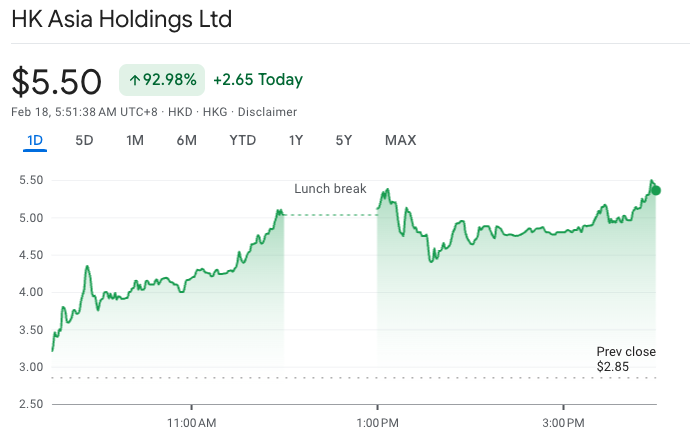Switch to the 5D chart tab
Viewport: 690px width, 437px height.
click(84, 140)
